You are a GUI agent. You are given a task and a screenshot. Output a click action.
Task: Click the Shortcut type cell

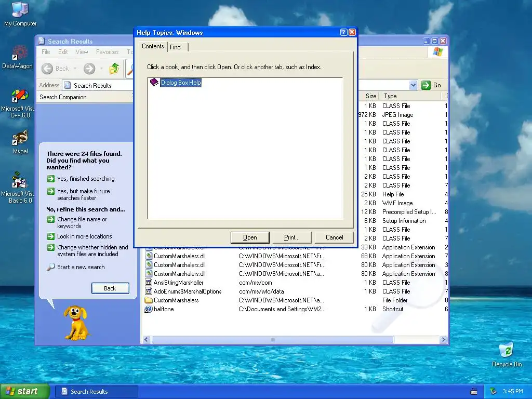click(x=393, y=309)
